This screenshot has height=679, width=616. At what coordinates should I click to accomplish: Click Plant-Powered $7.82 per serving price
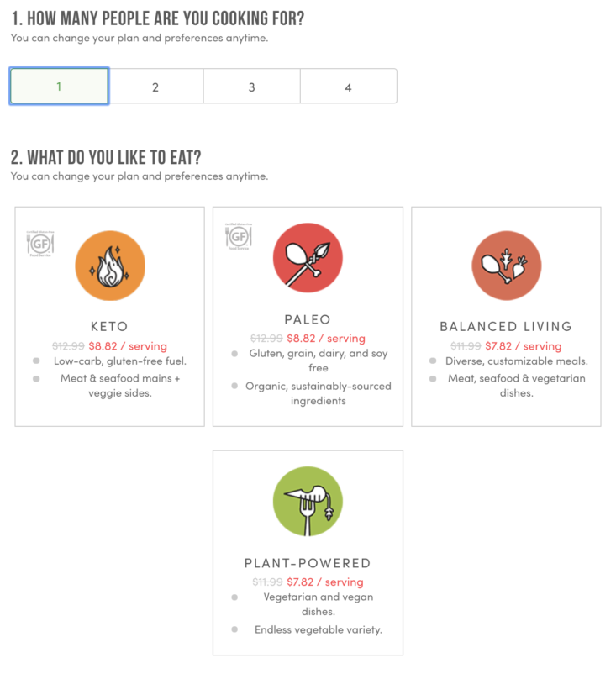[x=325, y=582]
